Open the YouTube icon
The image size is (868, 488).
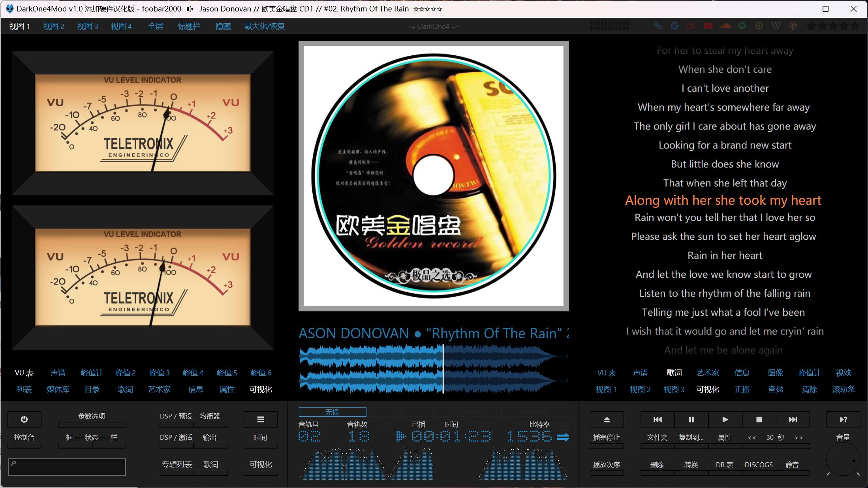coord(708,26)
